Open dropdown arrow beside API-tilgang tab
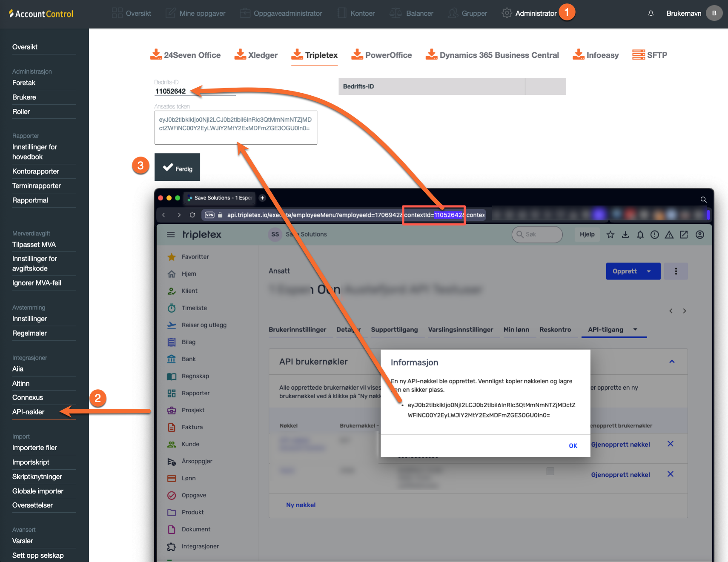Screen dimensions: 728x562 pos(635,329)
